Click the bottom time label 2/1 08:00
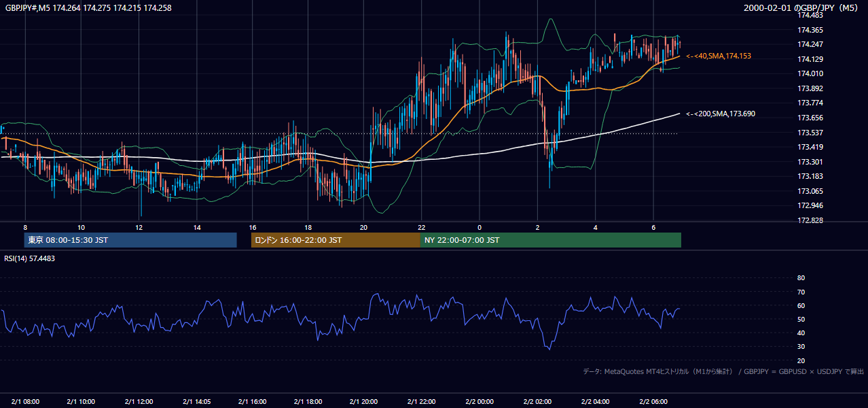Image resolution: width=868 pixels, height=408 pixels. coord(25,401)
